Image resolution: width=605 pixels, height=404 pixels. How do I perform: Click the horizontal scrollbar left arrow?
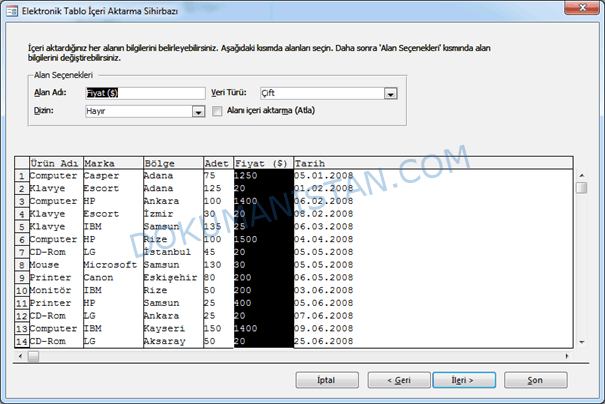[20, 356]
